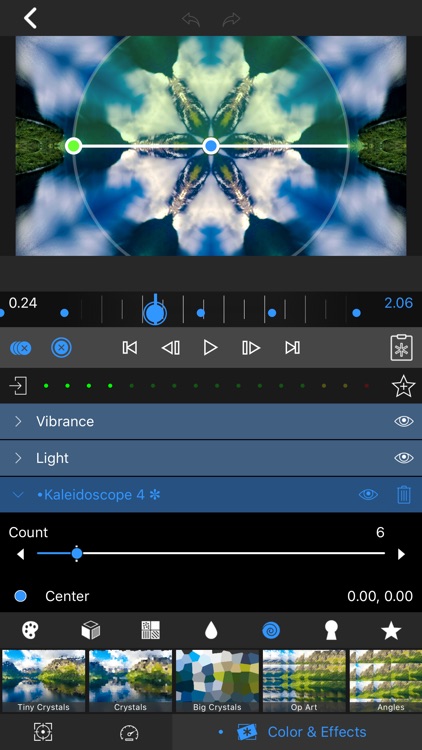Apply the Angles effect thumbnail
Viewport: 422px width, 750px height.
coord(386,681)
